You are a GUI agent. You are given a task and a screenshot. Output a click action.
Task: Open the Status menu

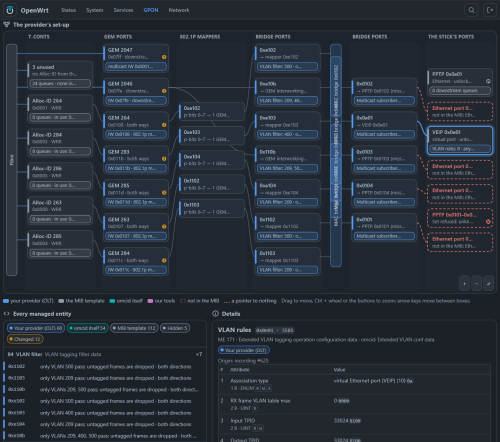click(x=68, y=10)
